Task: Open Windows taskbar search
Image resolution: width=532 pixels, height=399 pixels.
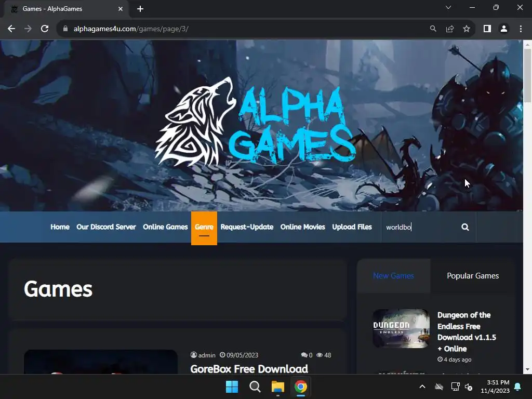Action: (x=255, y=387)
